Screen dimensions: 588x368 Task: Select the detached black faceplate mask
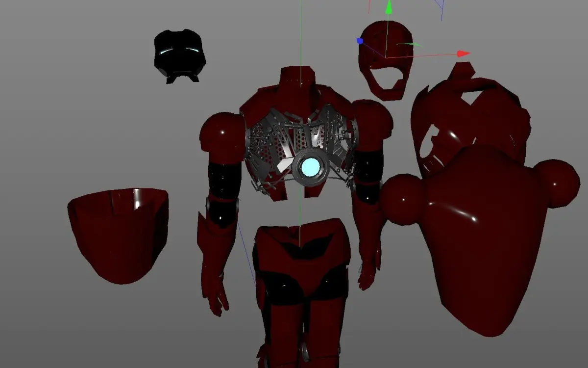[179, 56]
